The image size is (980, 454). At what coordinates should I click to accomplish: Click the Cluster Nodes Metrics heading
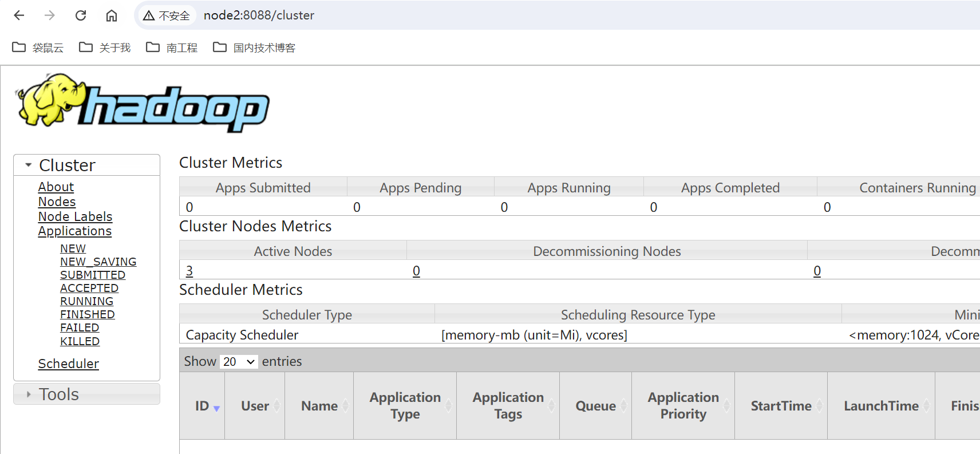pyautogui.click(x=255, y=226)
